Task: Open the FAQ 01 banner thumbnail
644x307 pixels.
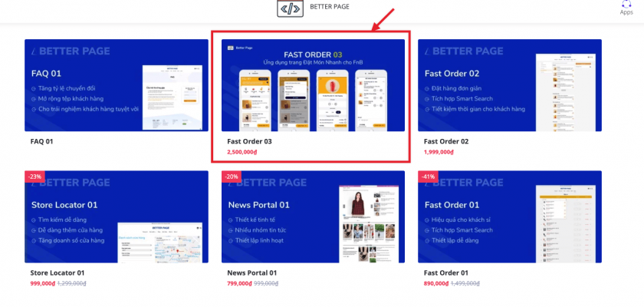Action: point(116,85)
